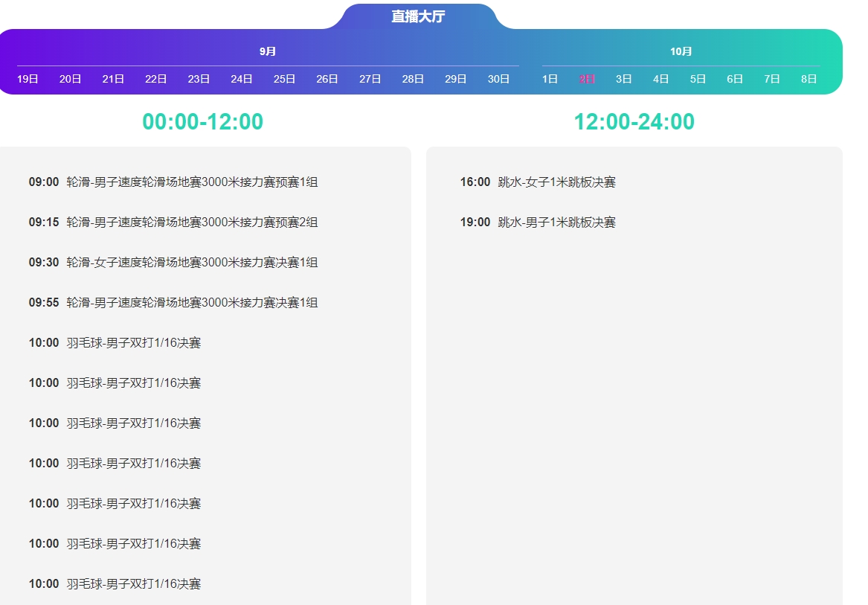Go to the 30日 schedule
This screenshot has height=605, width=868.
[498, 79]
